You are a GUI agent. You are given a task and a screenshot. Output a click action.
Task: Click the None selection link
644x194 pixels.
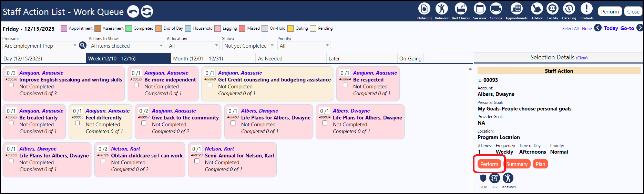[x=587, y=29]
